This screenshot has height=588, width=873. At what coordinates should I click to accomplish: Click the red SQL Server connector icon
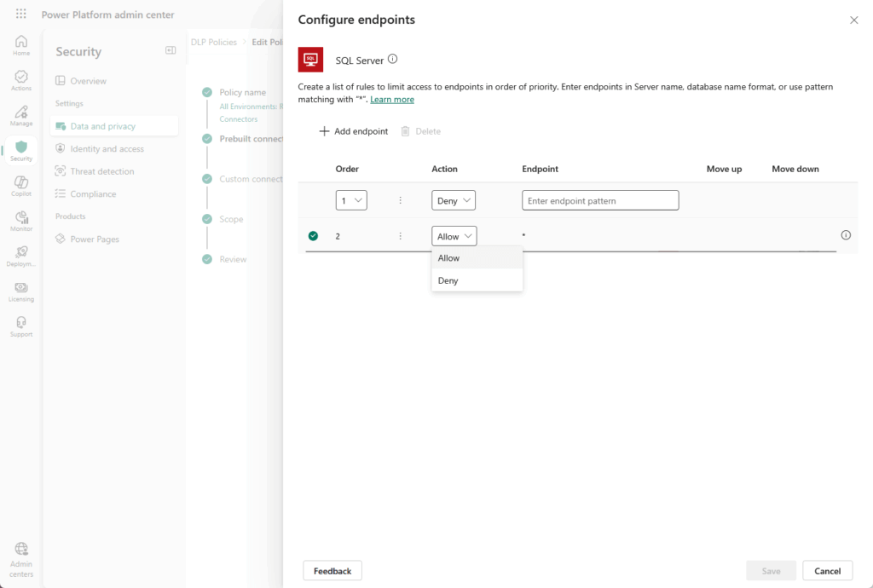coord(310,60)
